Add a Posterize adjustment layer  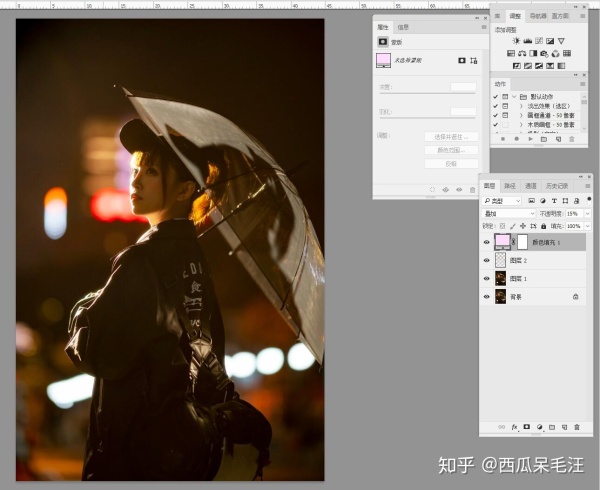point(528,66)
